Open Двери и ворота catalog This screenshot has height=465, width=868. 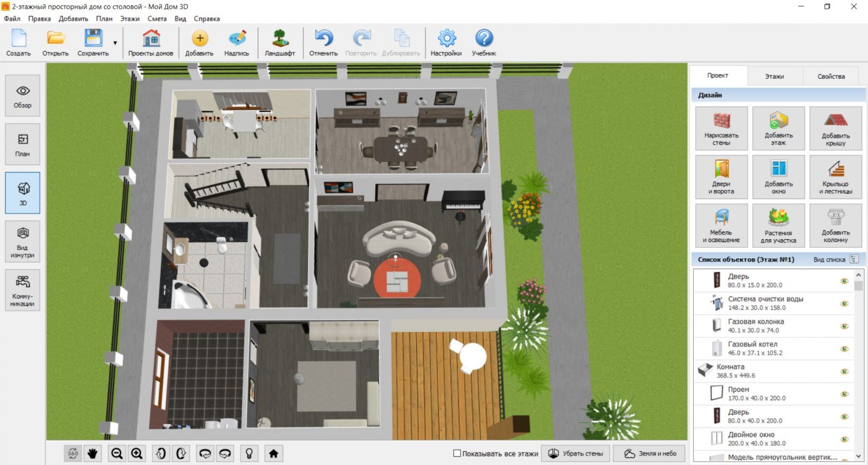tap(721, 177)
